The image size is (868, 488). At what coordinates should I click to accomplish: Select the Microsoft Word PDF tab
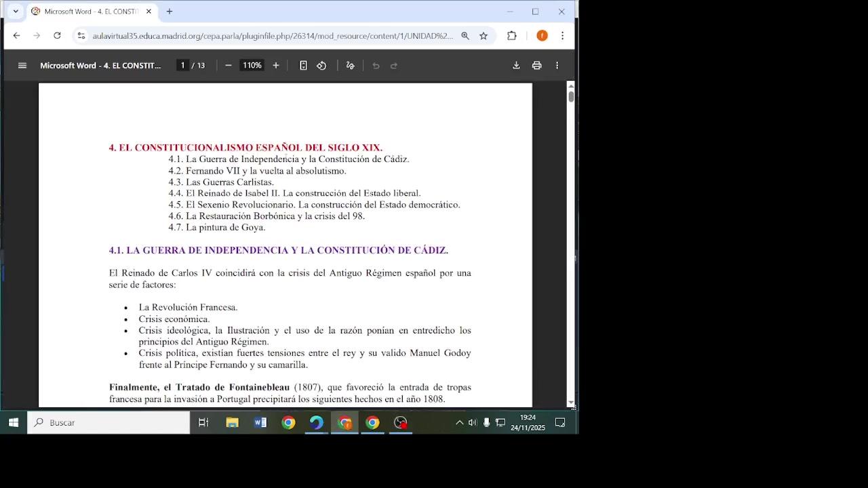[x=91, y=12]
